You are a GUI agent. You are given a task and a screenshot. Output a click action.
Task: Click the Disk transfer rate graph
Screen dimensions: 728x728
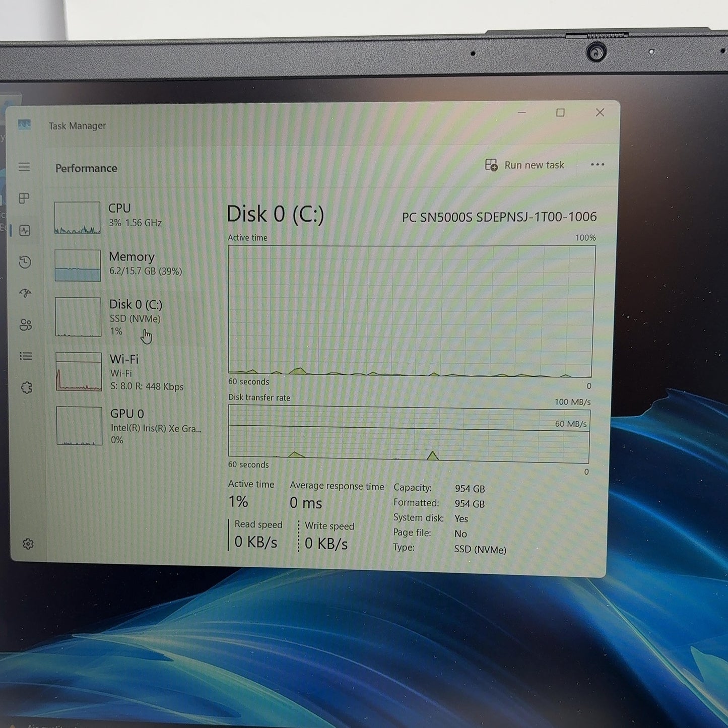pos(409,434)
